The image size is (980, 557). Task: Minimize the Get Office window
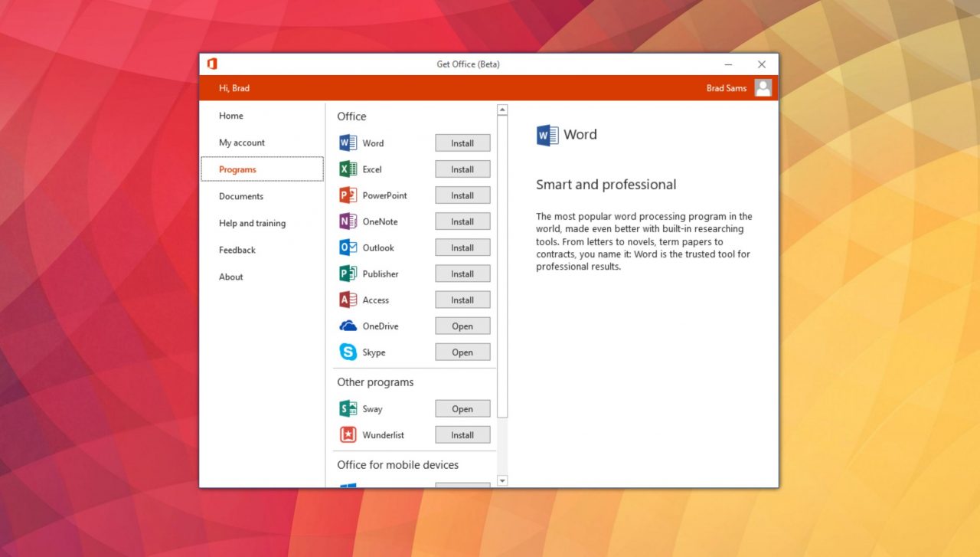coord(728,64)
